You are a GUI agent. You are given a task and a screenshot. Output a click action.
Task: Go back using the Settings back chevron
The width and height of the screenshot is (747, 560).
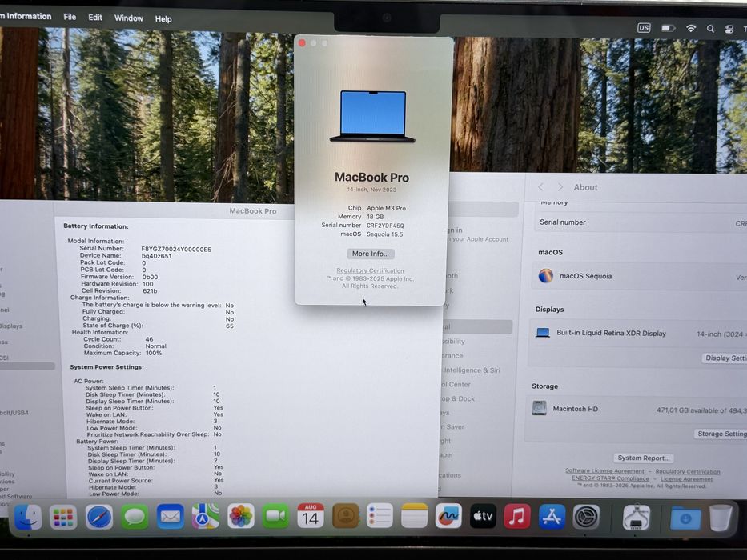(540, 186)
